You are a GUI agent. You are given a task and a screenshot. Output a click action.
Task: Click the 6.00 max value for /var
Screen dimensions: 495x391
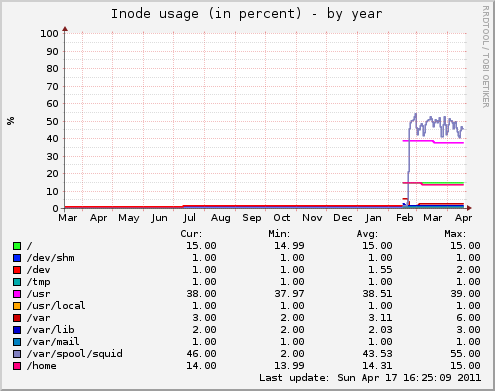click(x=468, y=318)
